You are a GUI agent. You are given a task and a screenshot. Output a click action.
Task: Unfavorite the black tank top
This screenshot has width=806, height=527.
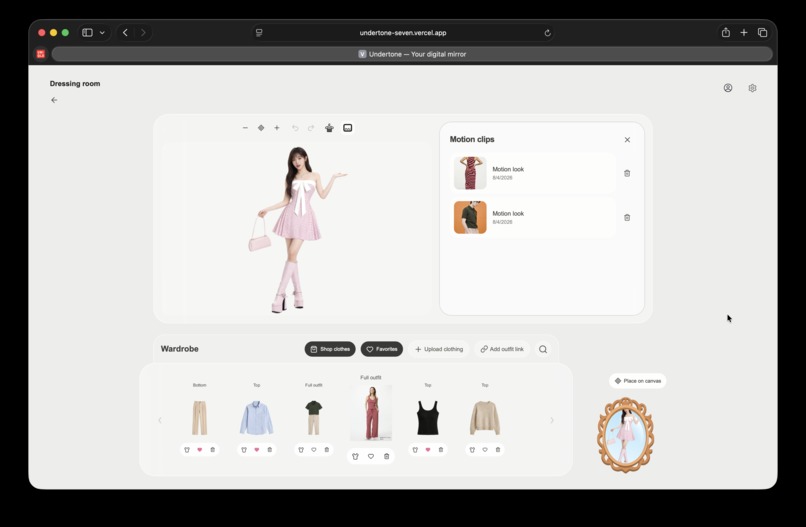[428, 450]
